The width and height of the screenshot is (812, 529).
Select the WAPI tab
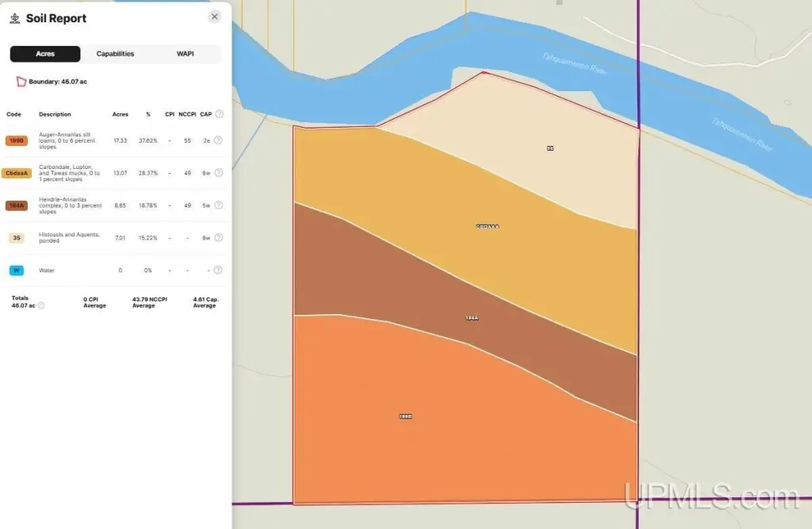tap(185, 54)
